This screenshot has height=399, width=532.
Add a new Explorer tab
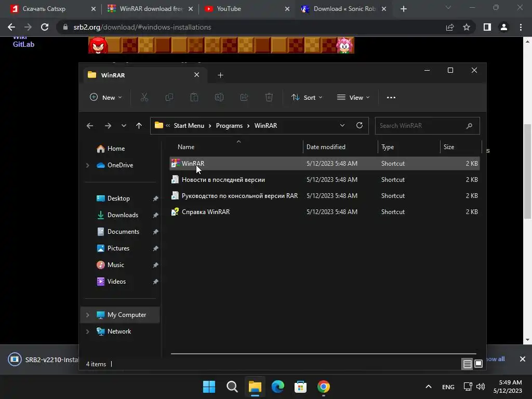pyautogui.click(x=220, y=75)
